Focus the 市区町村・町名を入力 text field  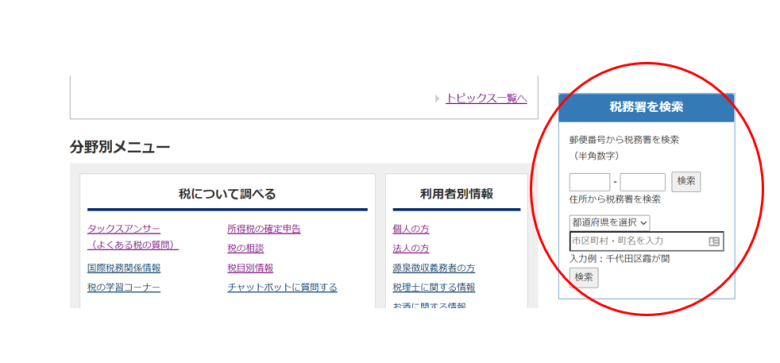pyautogui.click(x=646, y=241)
